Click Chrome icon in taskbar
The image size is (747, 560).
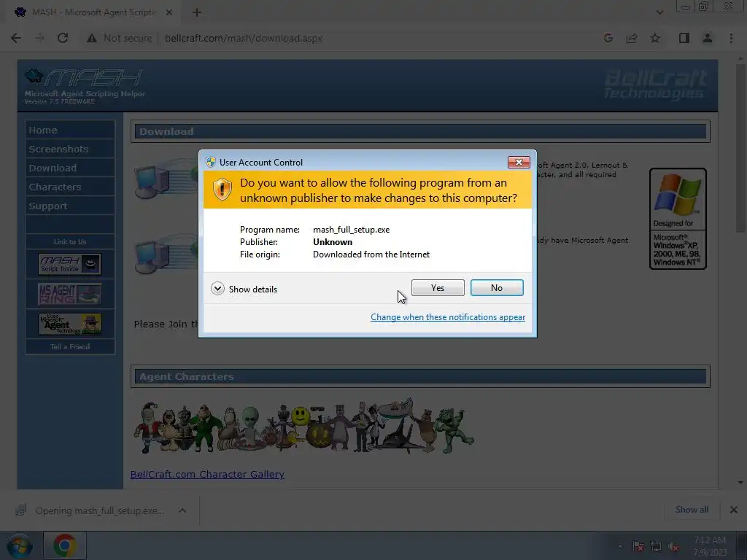click(65, 545)
